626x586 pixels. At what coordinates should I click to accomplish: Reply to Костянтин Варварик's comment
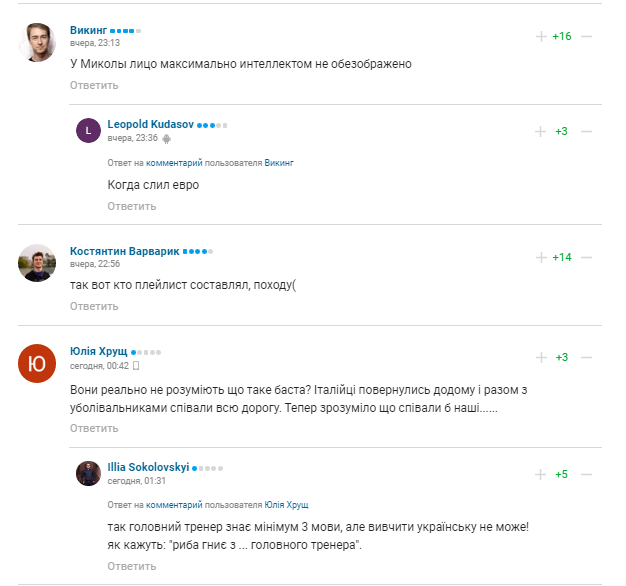click(94, 306)
